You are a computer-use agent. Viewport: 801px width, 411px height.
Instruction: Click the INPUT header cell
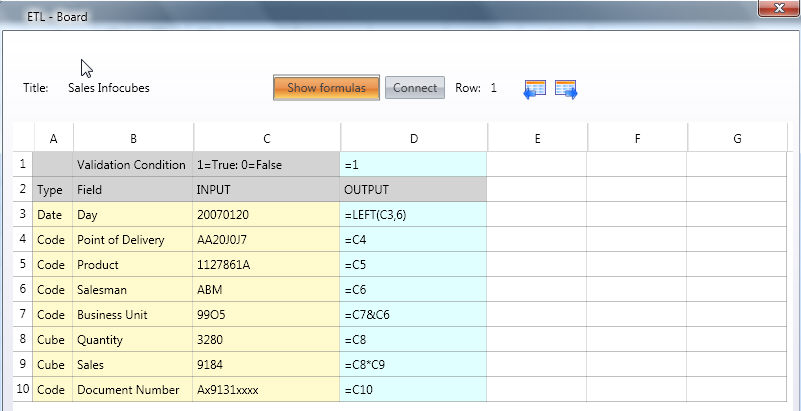pyautogui.click(x=266, y=189)
